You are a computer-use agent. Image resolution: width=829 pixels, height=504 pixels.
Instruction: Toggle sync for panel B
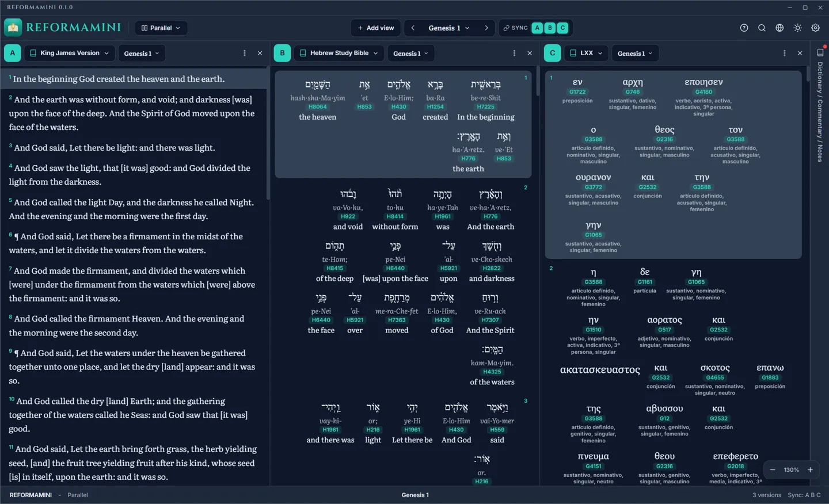tap(550, 28)
